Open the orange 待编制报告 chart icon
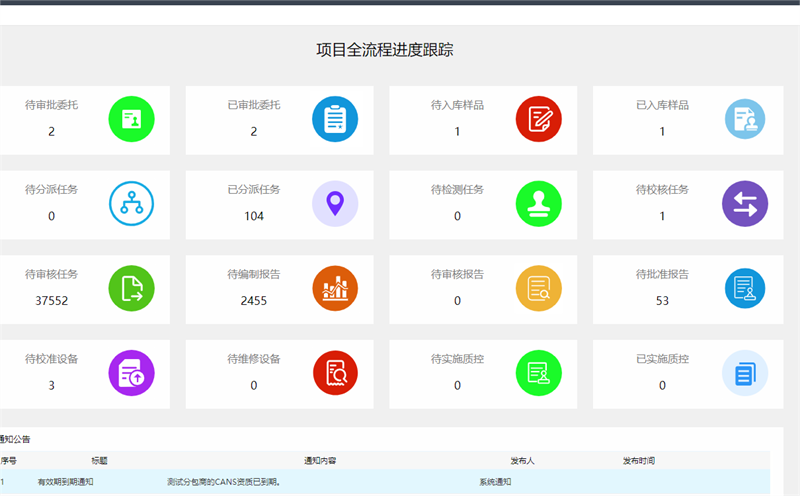Image resolution: width=800 pixels, height=496 pixels. [x=335, y=288]
